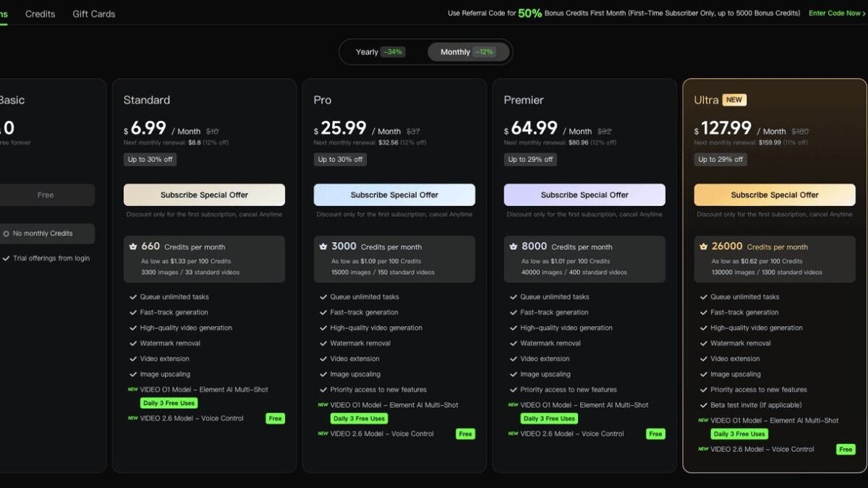Click Standard plan's Watermark removal checkmark
The image size is (868, 488).
(133, 343)
